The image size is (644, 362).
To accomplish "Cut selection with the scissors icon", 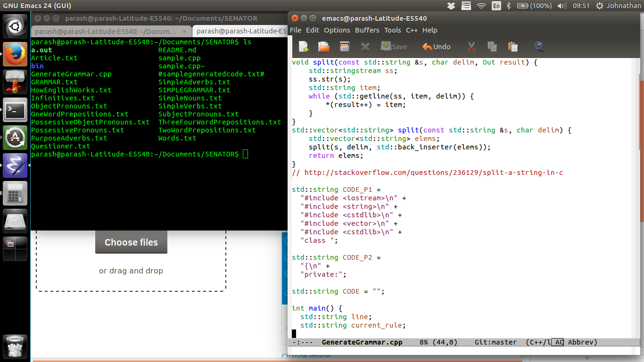I will click(x=471, y=47).
